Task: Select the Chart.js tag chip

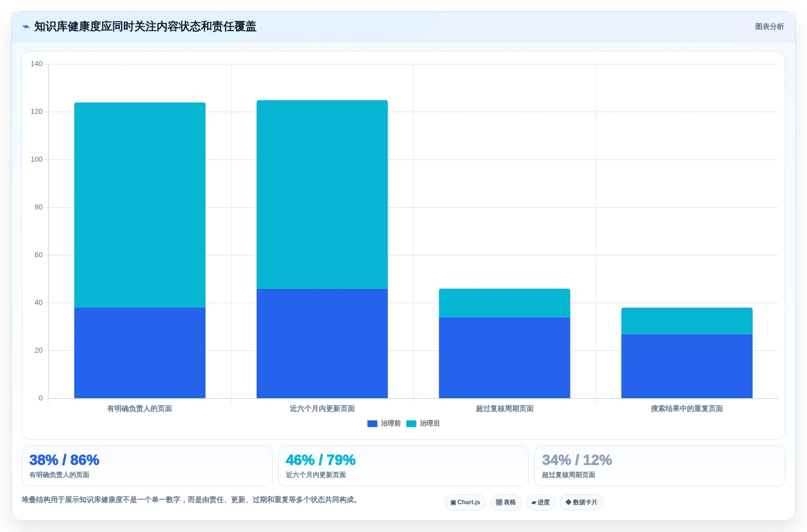Action: point(465,502)
